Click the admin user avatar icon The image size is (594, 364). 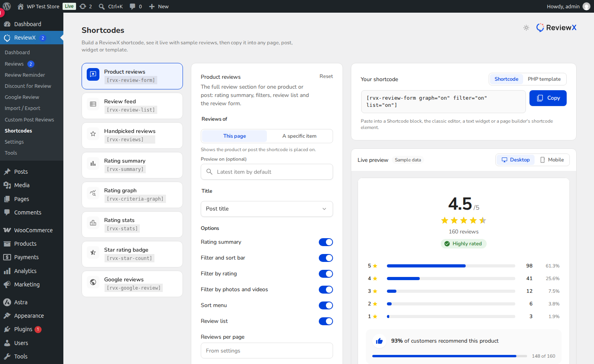click(x=586, y=6)
